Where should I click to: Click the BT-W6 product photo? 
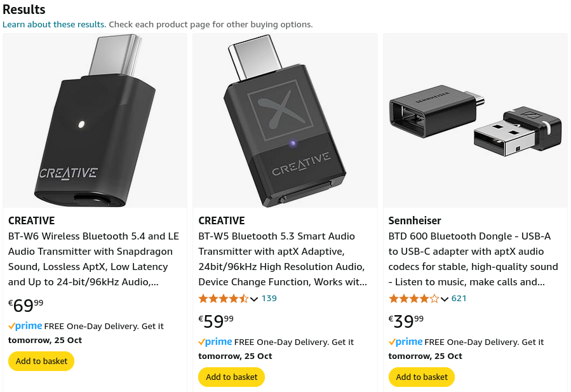coord(95,119)
